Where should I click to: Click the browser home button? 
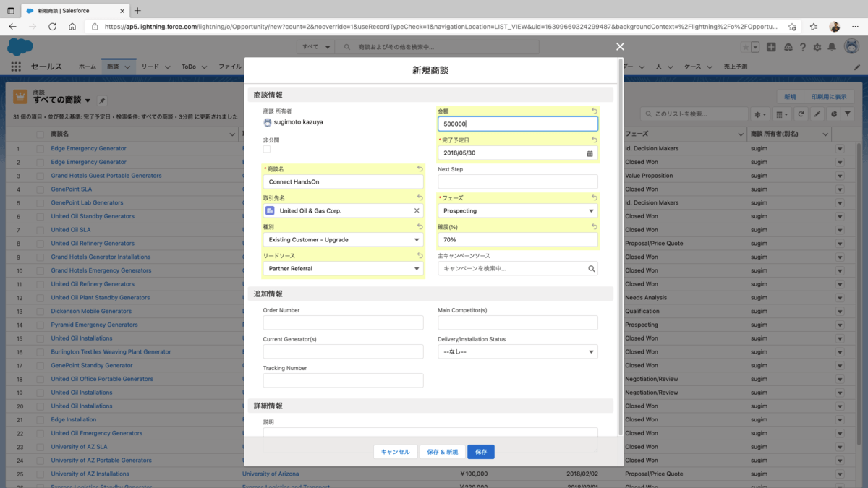click(x=72, y=26)
